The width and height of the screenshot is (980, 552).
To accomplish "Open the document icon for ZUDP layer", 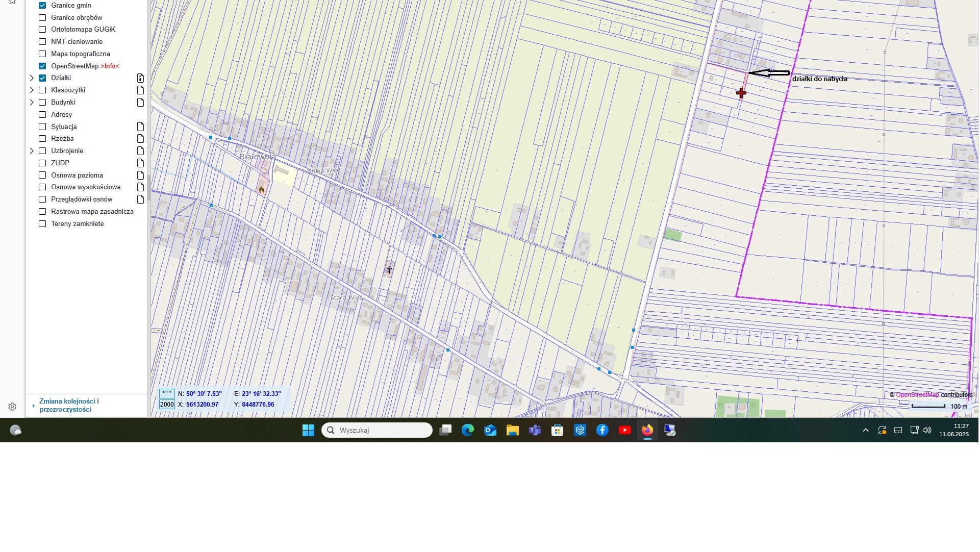I will pyautogui.click(x=140, y=163).
